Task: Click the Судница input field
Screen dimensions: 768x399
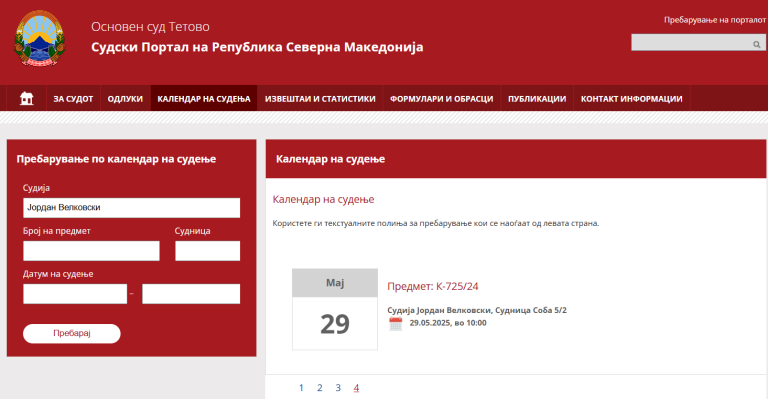Action: point(208,251)
